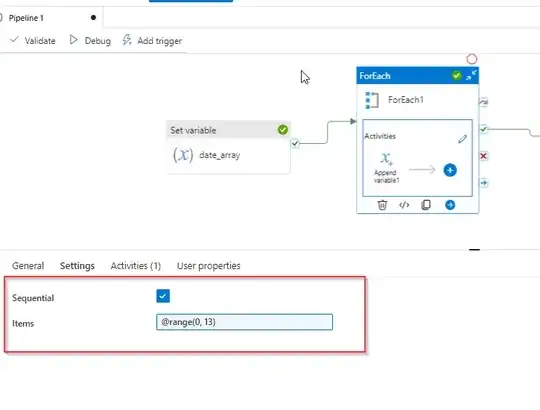This screenshot has height=410, width=540.
Task: Start a Debug run
Action: (x=90, y=41)
